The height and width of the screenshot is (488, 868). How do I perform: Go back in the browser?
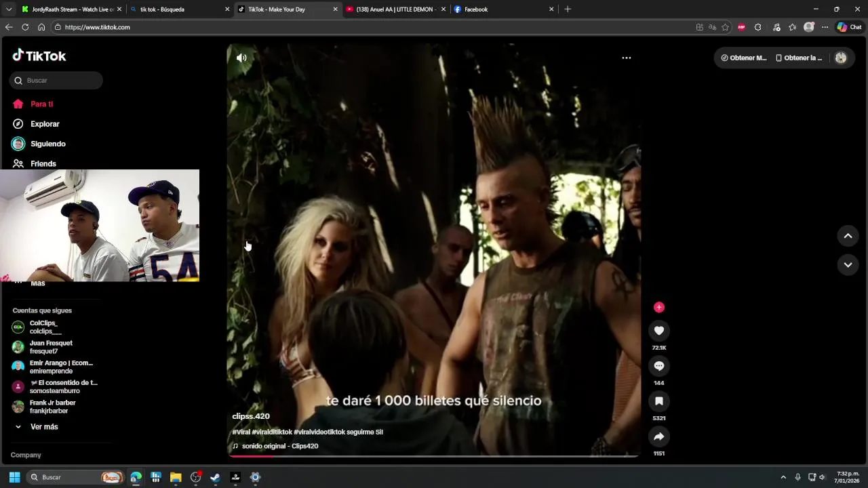pyautogui.click(x=9, y=27)
